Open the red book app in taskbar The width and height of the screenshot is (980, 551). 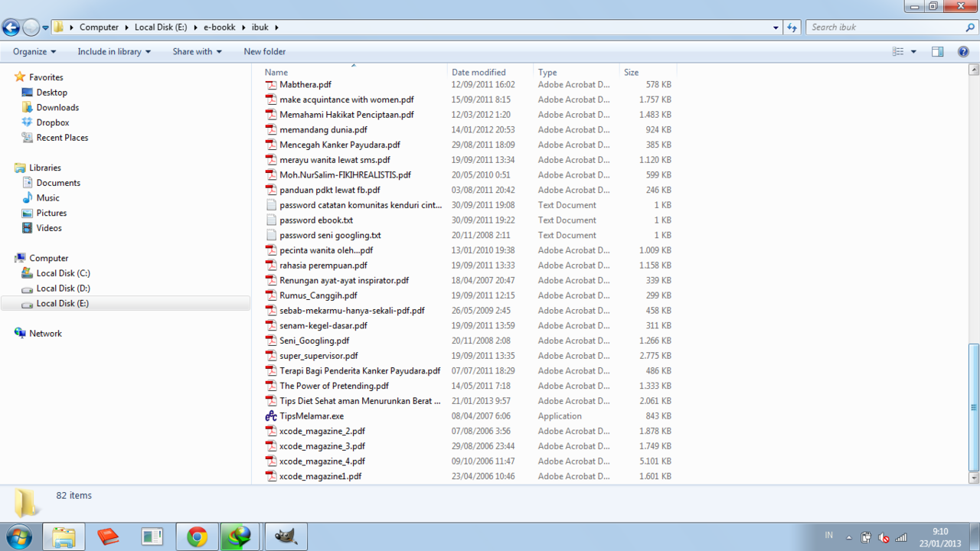point(108,537)
